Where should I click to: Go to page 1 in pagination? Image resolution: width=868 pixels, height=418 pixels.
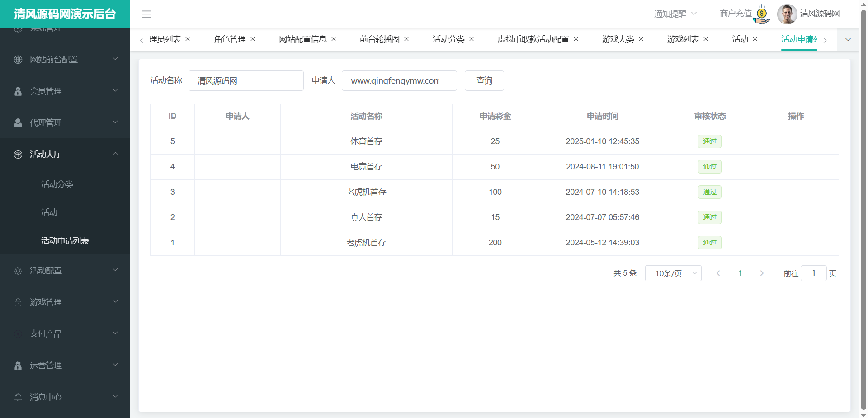[x=740, y=273]
